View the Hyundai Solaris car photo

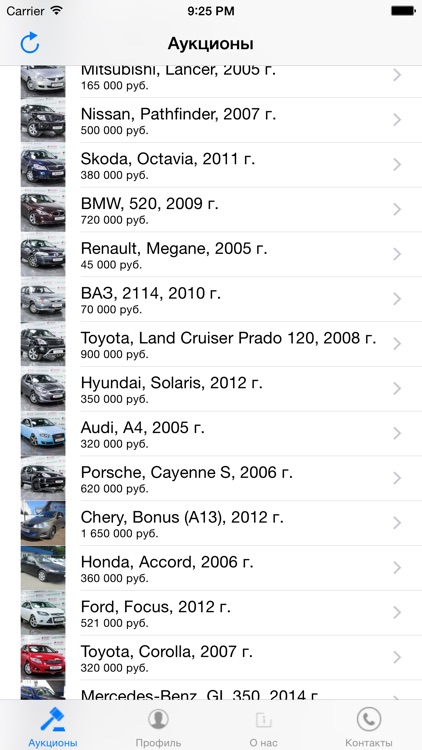pos(43,389)
